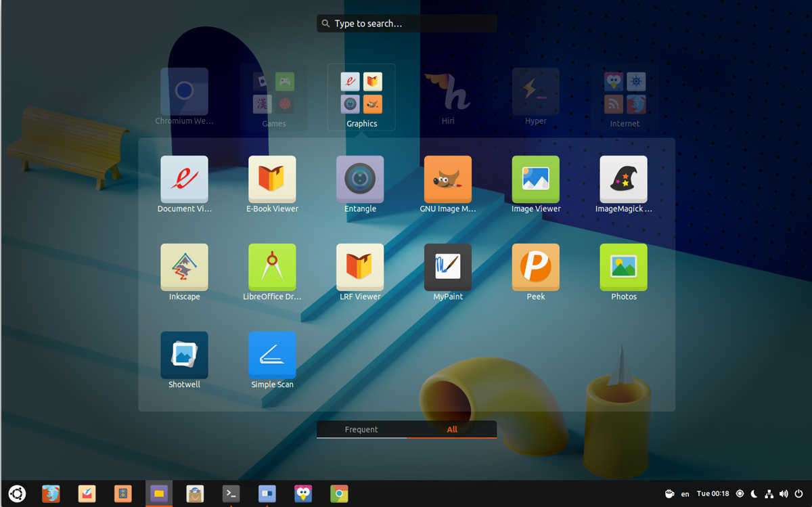Viewport: 812px width, 507px height.
Task: Select the All apps tab
Action: pyautogui.click(x=452, y=429)
